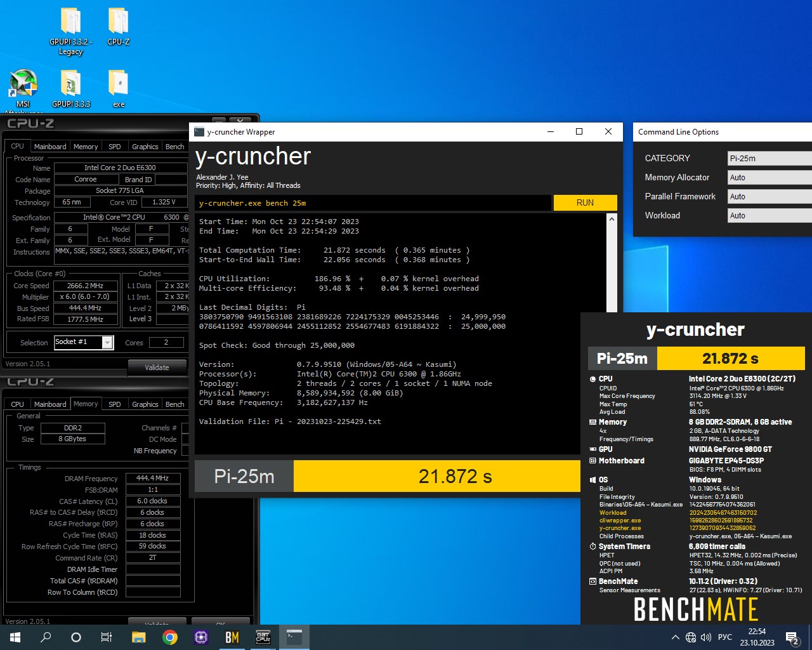Switch keyboard language РУС indicator
This screenshot has width=812, height=650.
724,637
